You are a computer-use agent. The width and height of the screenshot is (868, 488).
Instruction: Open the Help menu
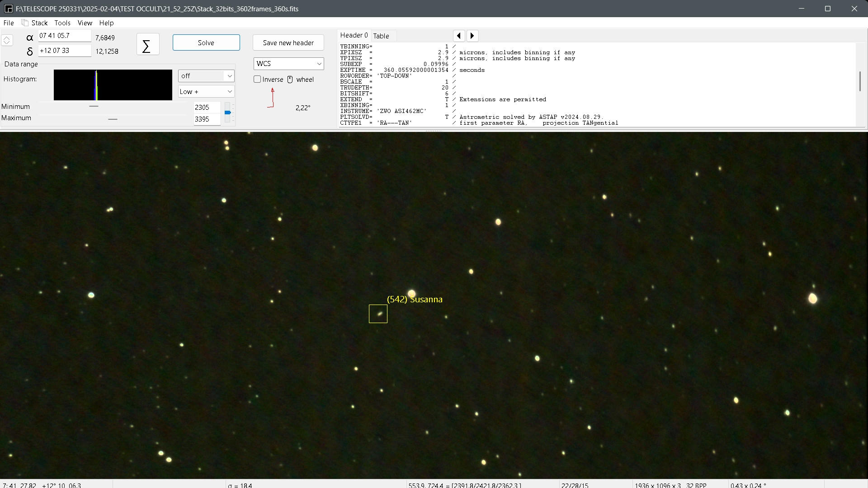click(x=106, y=23)
